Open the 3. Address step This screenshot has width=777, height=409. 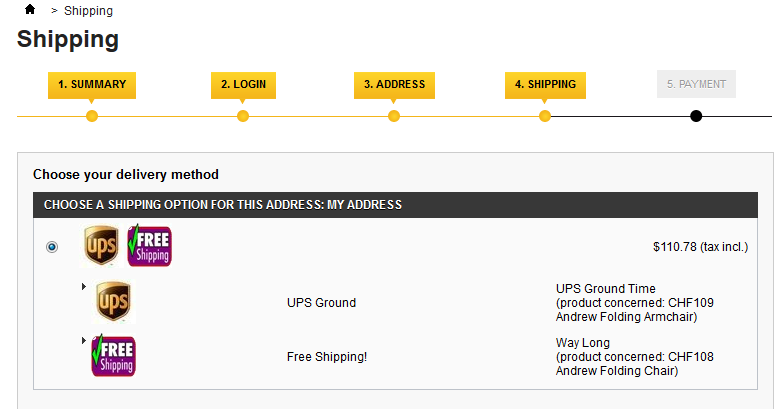pyautogui.click(x=394, y=85)
